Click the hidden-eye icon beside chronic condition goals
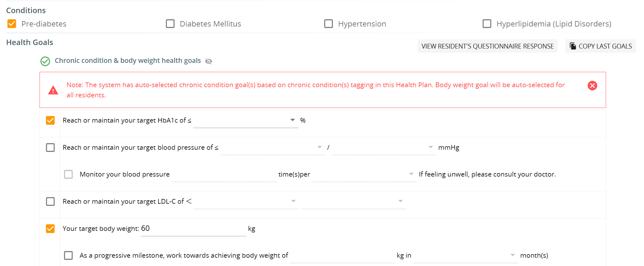The height and width of the screenshot is (266, 644). pyautogui.click(x=209, y=61)
